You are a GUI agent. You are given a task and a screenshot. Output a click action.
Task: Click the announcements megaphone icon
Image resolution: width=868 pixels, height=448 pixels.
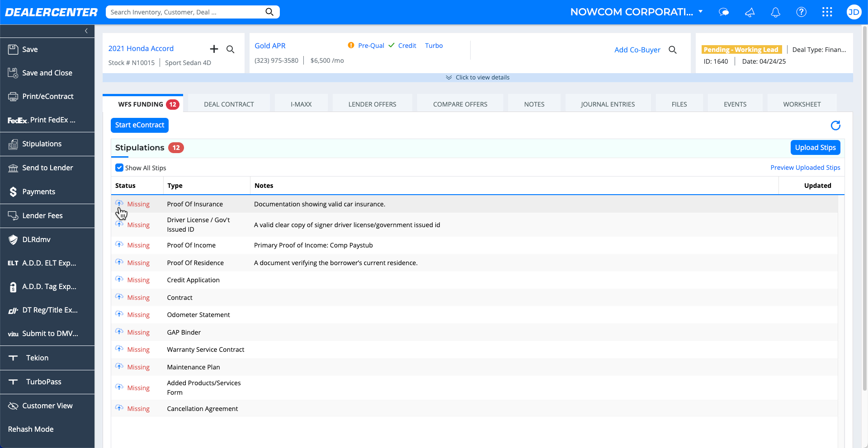(750, 12)
